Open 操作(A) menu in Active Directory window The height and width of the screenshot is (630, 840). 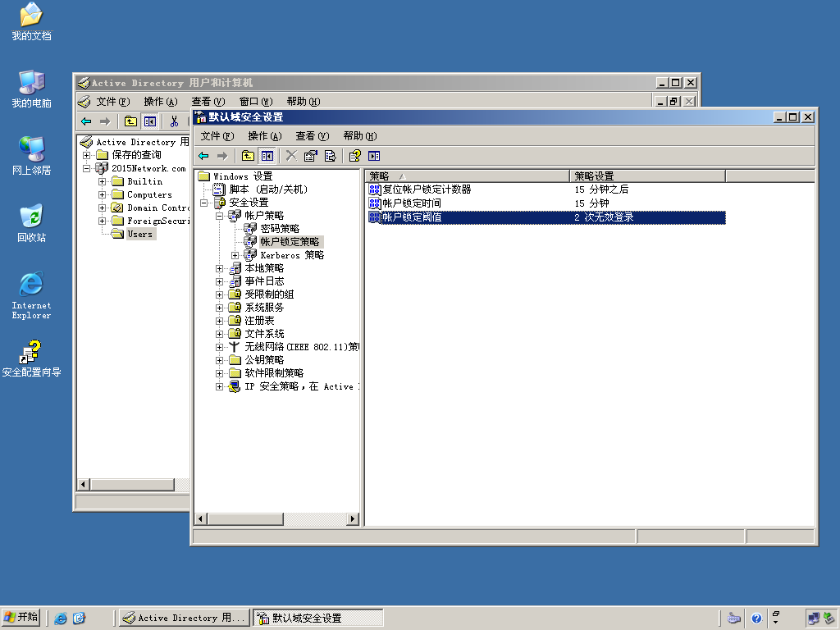tap(161, 102)
